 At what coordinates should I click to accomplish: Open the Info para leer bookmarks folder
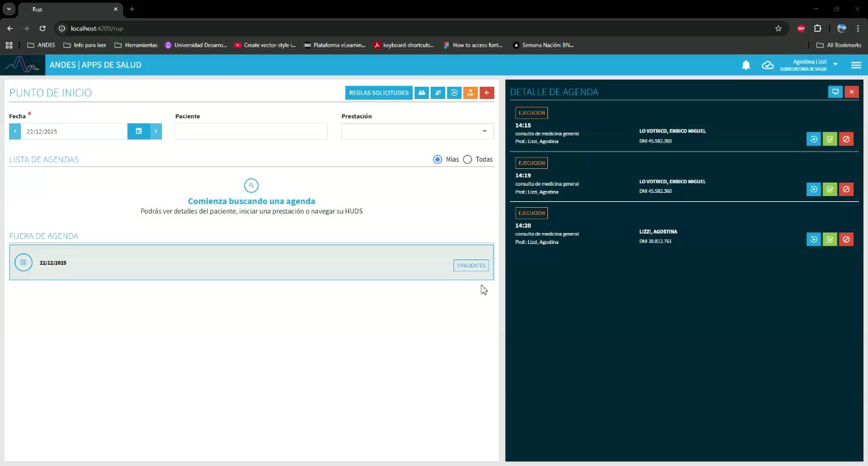[x=84, y=45]
